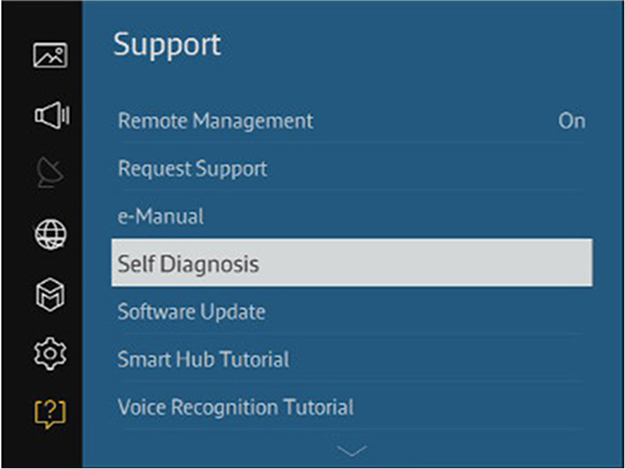Select the highlighted Self Diagnosis item

[x=352, y=263]
